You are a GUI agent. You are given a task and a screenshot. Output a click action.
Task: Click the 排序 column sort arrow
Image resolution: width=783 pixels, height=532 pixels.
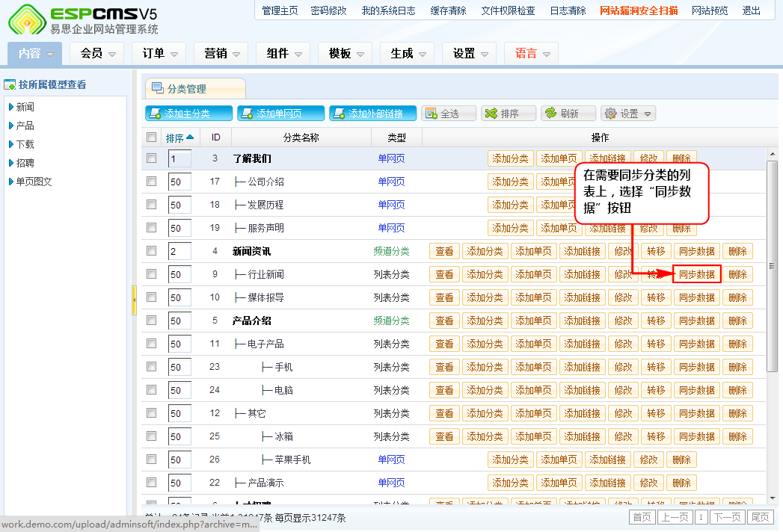(x=190, y=137)
